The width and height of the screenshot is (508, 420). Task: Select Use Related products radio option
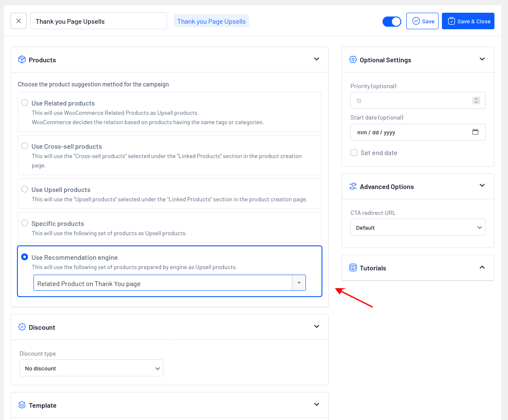(25, 103)
